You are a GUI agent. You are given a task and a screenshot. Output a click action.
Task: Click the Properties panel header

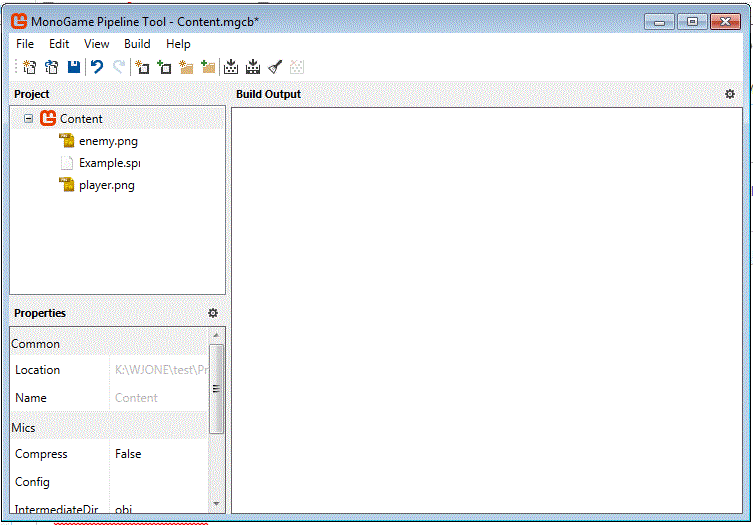[x=40, y=313]
